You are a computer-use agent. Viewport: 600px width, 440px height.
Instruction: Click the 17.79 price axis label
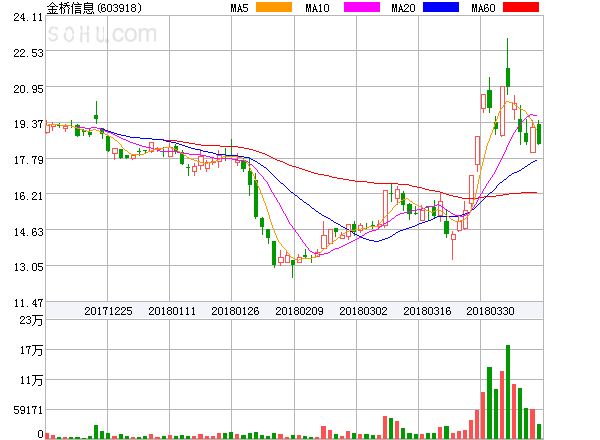click(x=28, y=160)
